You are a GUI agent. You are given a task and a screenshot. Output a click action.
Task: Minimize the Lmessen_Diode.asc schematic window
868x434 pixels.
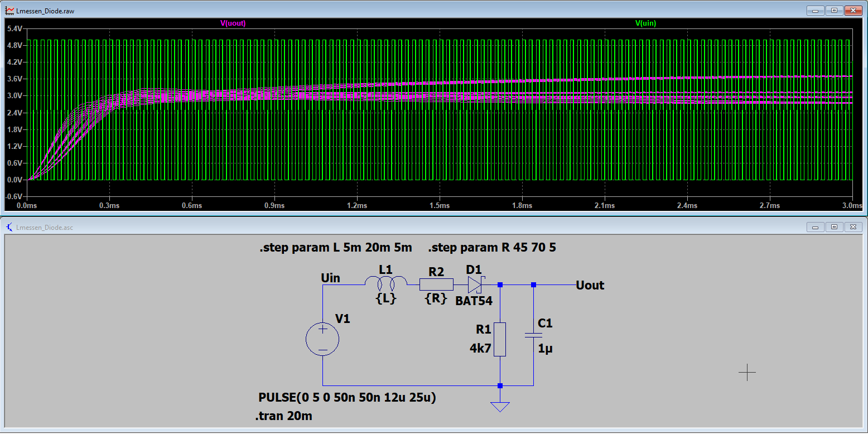pos(816,227)
